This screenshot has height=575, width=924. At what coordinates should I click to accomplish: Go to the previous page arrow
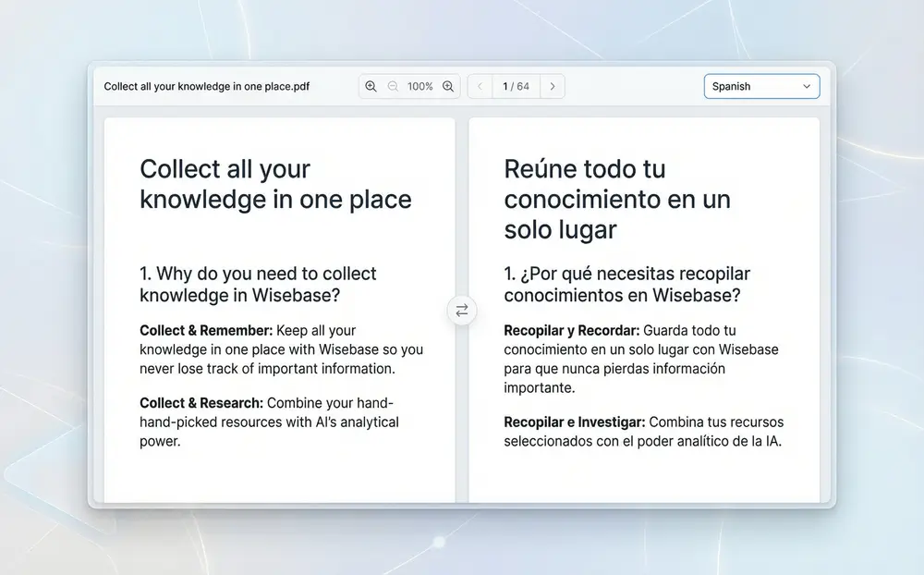click(x=480, y=87)
